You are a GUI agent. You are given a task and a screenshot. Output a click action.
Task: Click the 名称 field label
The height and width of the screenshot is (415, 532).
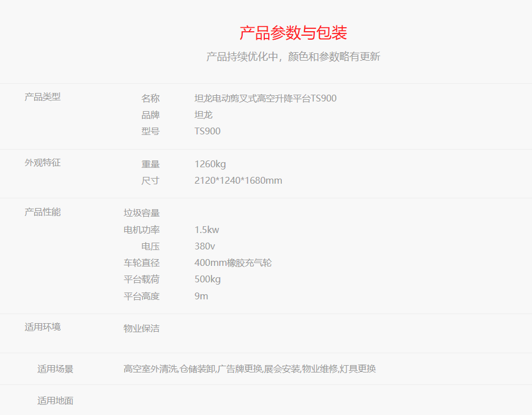[x=150, y=98]
